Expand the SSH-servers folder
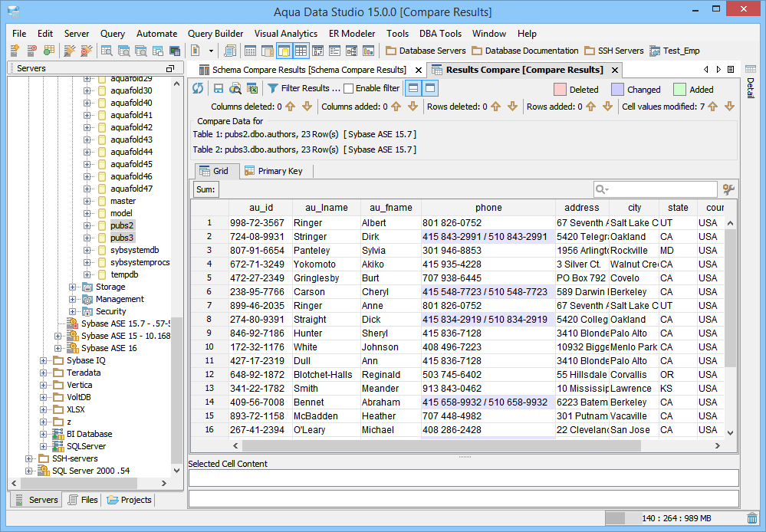Viewport: 766px width, 532px height. 28,458
